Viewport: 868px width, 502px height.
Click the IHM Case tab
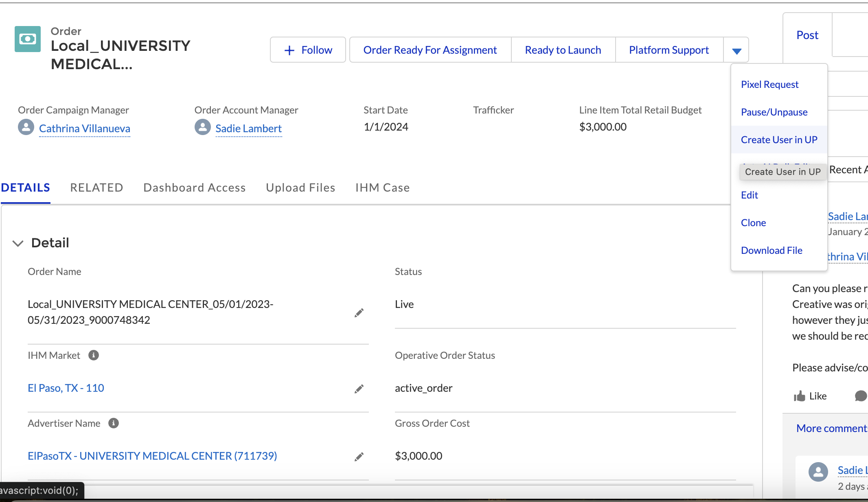[x=382, y=188]
